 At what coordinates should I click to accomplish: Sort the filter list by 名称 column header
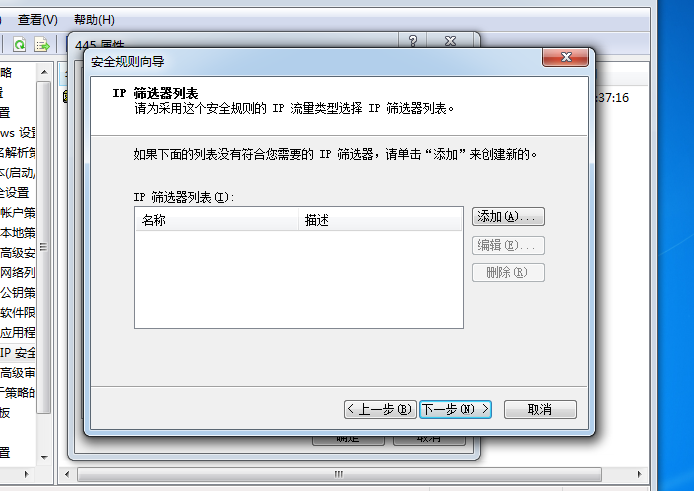[217, 220]
